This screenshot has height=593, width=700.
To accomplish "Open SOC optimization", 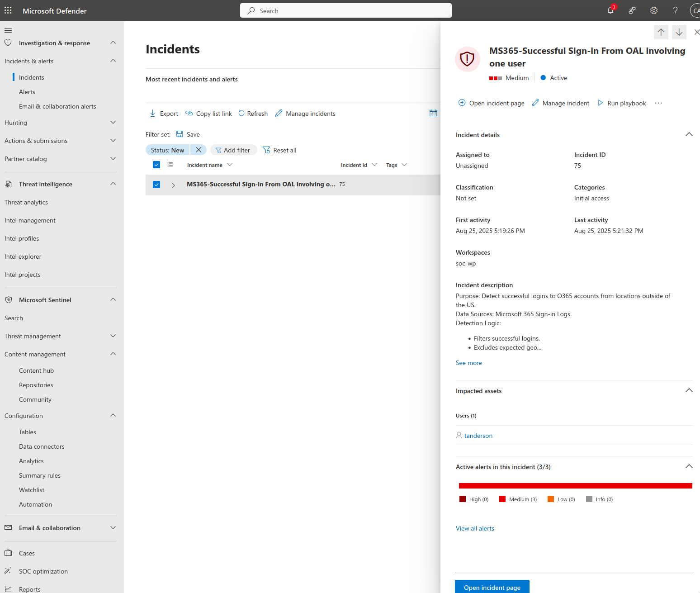I will click(x=43, y=571).
